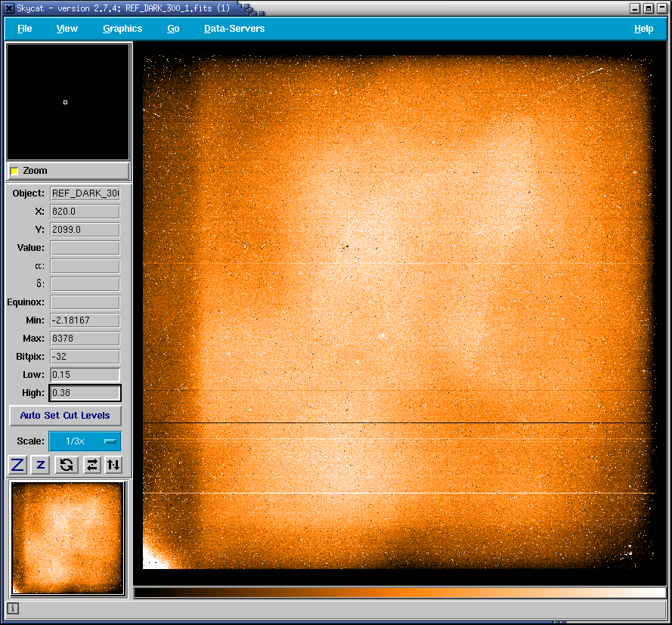Image resolution: width=672 pixels, height=625 pixels.
Task: Click the rotate image icon
Action: point(67,465)
